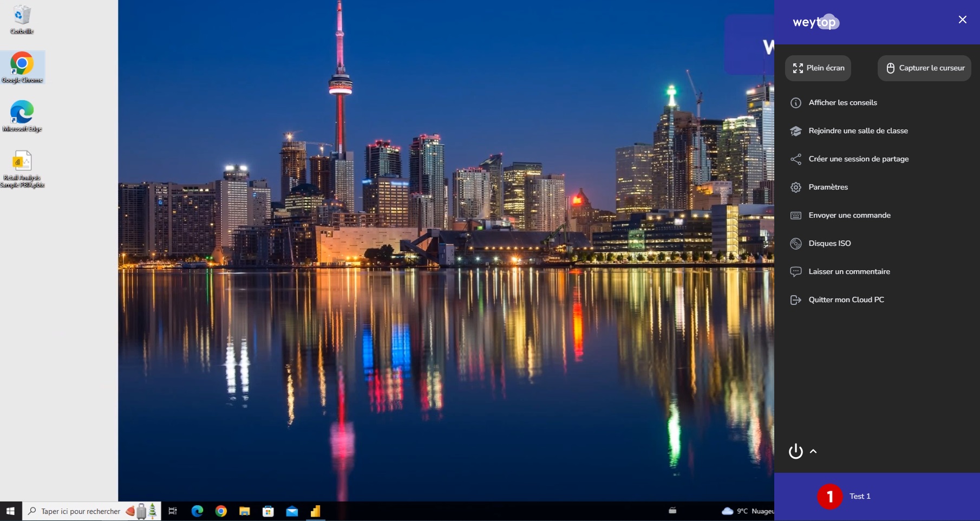The height and width of the screenshot is (521, 980).
Task: Click the power icon in the Weytop panel
Action: tap(795, 452)
